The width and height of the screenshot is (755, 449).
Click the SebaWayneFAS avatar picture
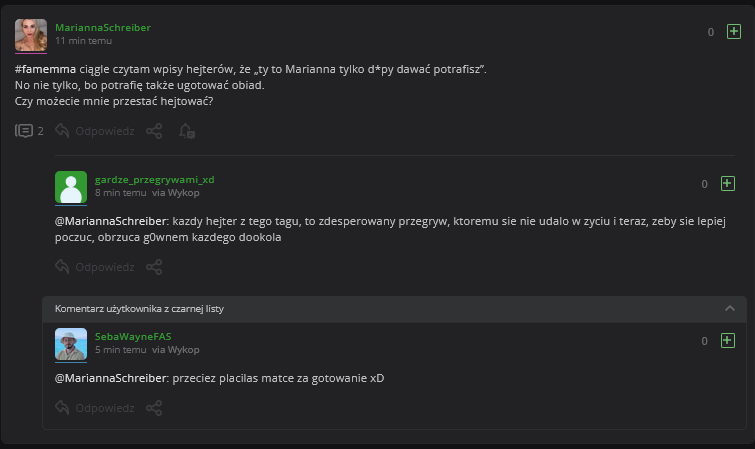pos(71,344)
